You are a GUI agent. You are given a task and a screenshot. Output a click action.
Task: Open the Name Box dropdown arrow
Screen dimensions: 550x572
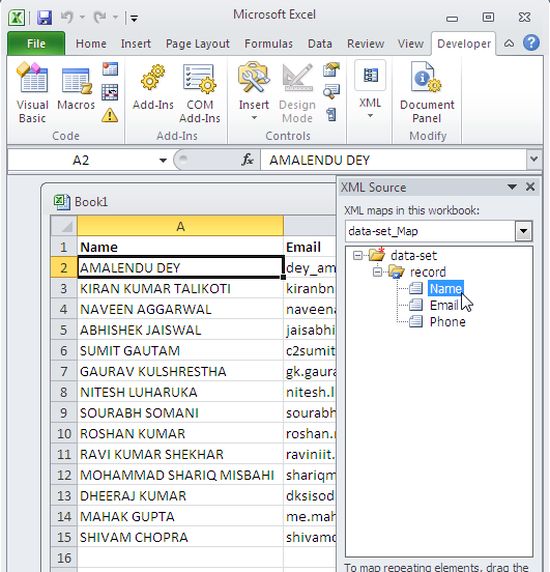(163, 160)
